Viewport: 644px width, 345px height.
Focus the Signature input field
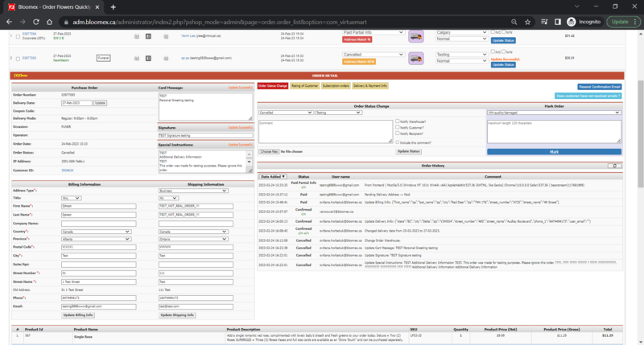(x=206, y=135)
